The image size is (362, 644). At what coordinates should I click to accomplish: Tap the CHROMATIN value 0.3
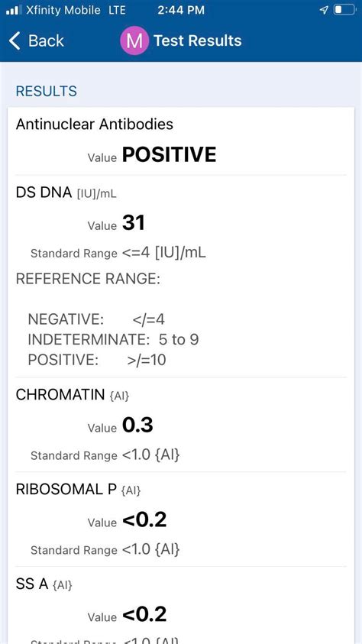[137, 426]
